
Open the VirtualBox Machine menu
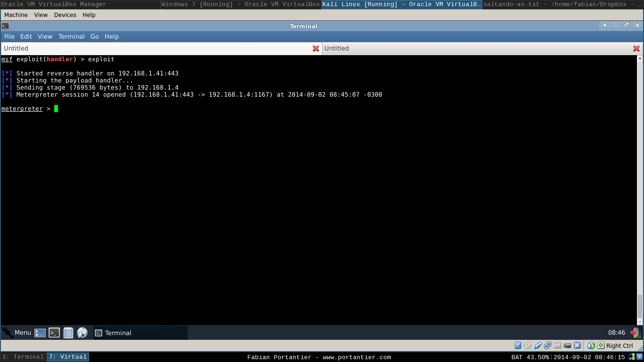[16, 15]
